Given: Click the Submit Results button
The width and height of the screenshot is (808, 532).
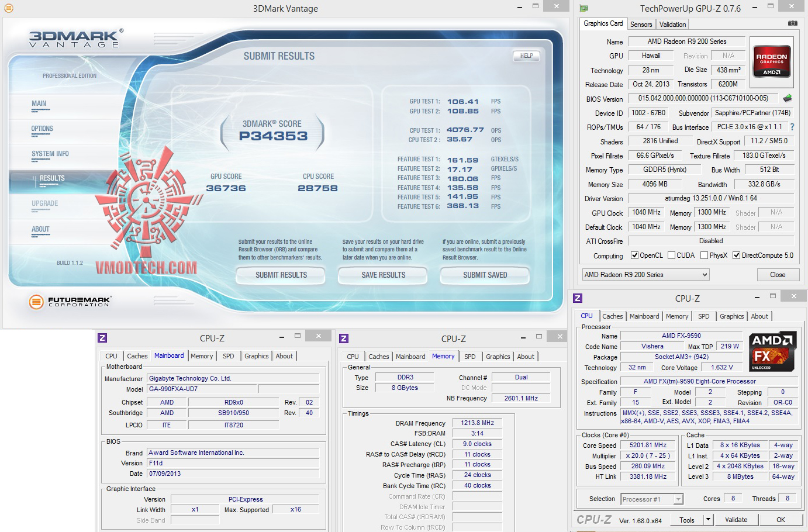Looking at the screenshot, I should click(281, 275).
